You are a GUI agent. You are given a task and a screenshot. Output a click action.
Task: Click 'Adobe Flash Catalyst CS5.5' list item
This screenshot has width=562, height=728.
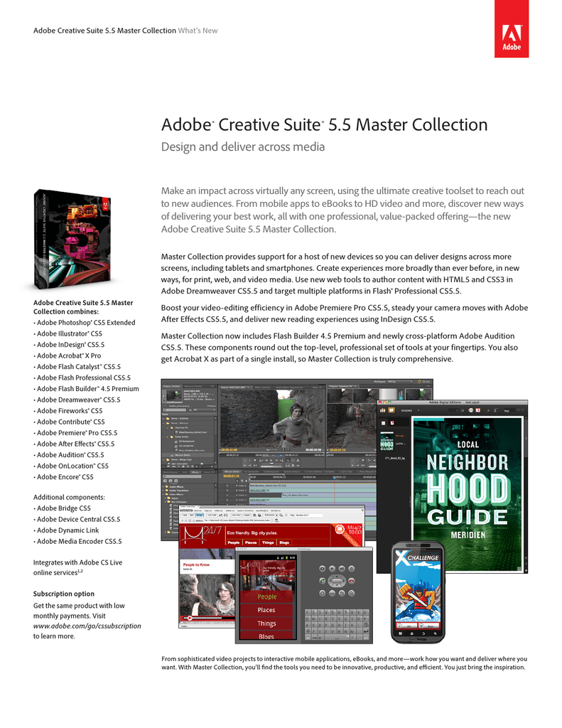[x=79, y=366]
